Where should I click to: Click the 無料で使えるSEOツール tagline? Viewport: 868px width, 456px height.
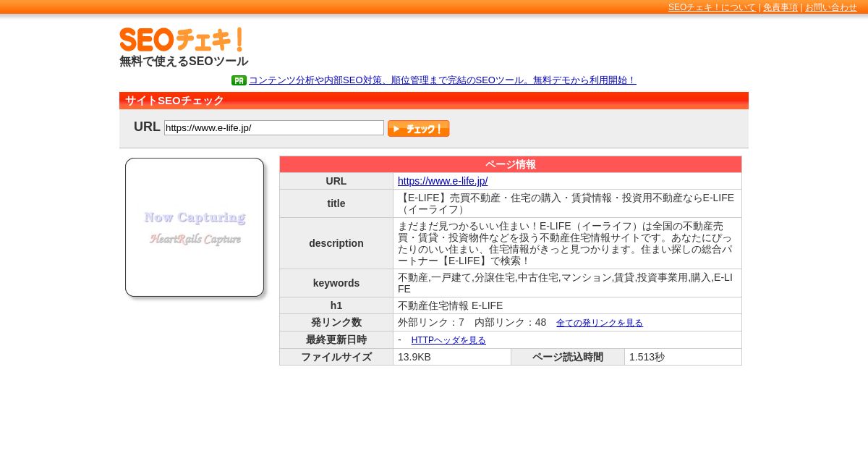pyautogui.click(x=184, y=62)
